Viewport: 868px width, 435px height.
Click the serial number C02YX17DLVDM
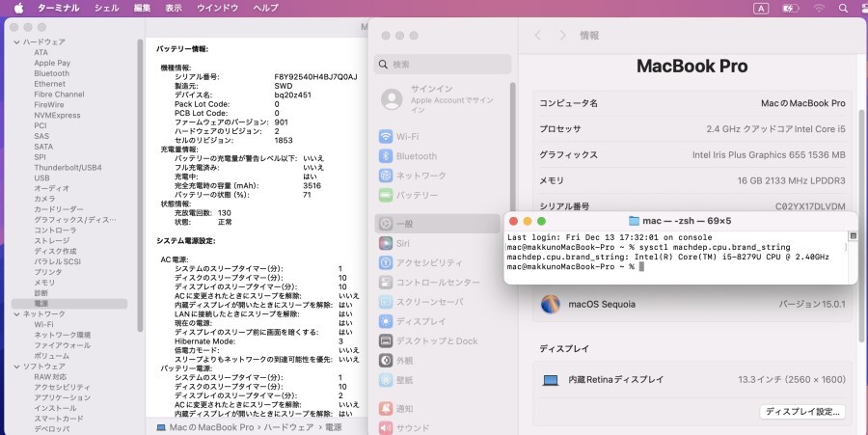(810, 206)
